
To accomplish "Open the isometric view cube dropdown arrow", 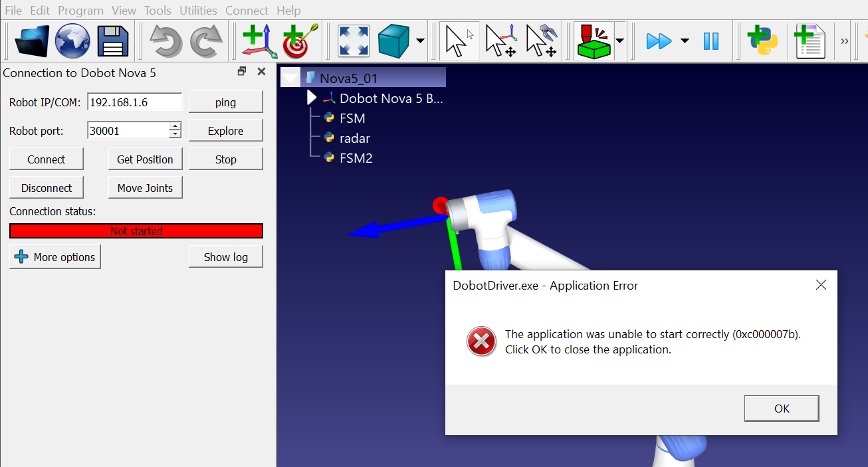I will [421, 41].
